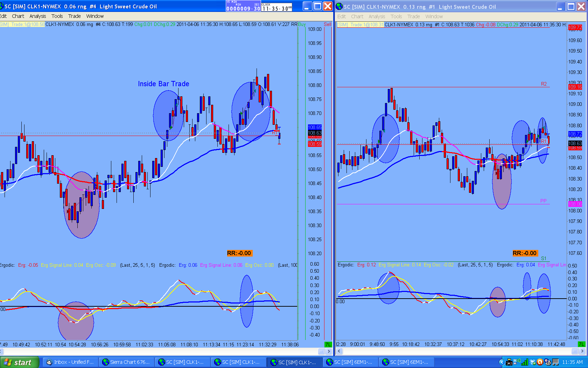This screenshot has width=588, height=368.
Task: Open the Edit menu in the right chart window
Action: (x=341, y=16)
